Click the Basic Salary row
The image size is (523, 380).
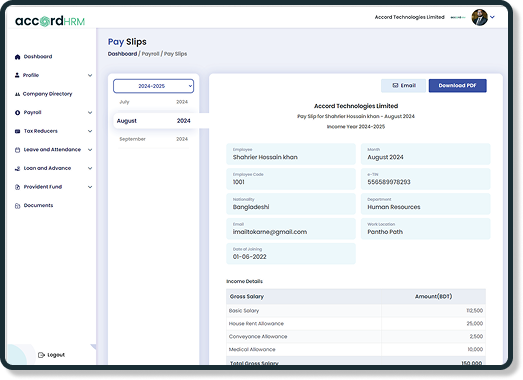tap(356, 311)
